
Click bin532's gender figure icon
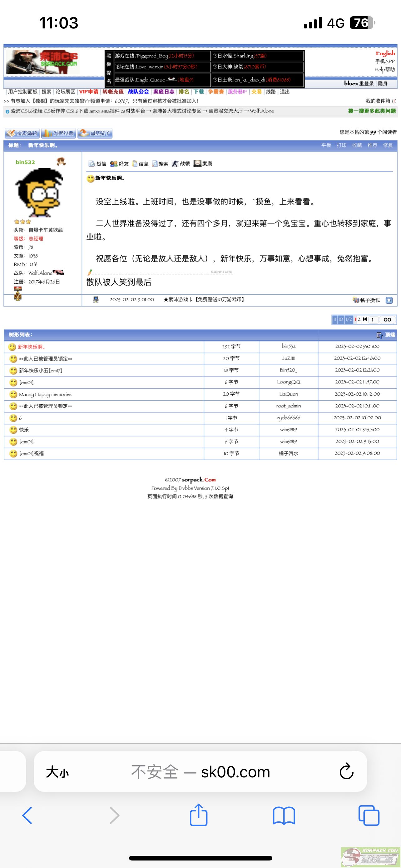point(61,162)
